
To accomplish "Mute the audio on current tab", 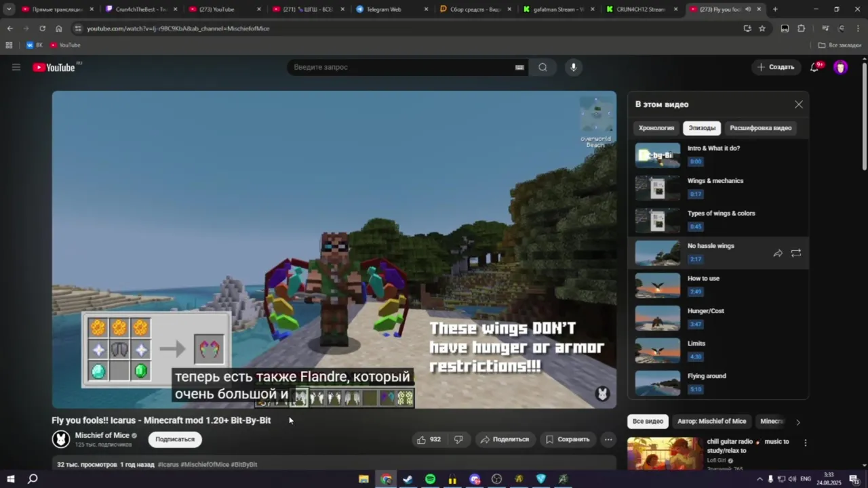I will coord(748,9).
